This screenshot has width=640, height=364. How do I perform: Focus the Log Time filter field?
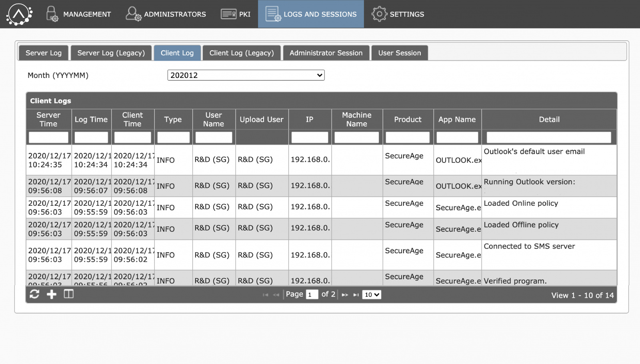coord(91,137)
